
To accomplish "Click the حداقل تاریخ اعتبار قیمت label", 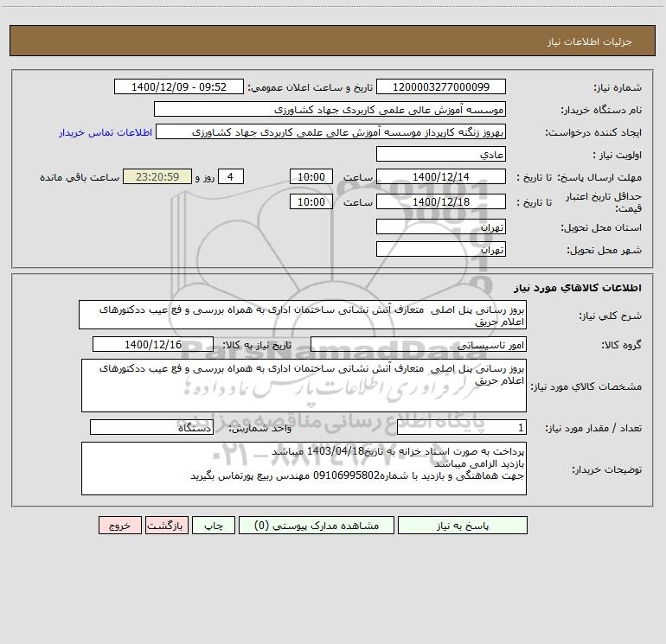I will tap(604, 202).
